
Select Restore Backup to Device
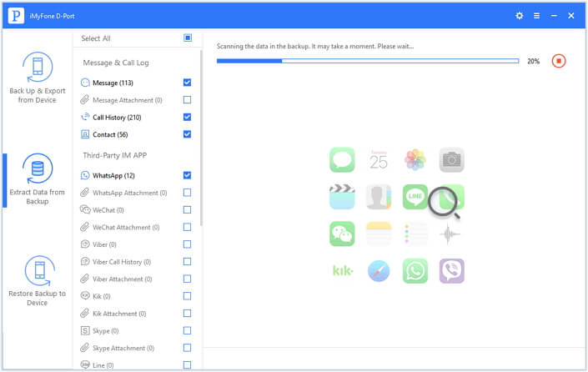[38, 281]
